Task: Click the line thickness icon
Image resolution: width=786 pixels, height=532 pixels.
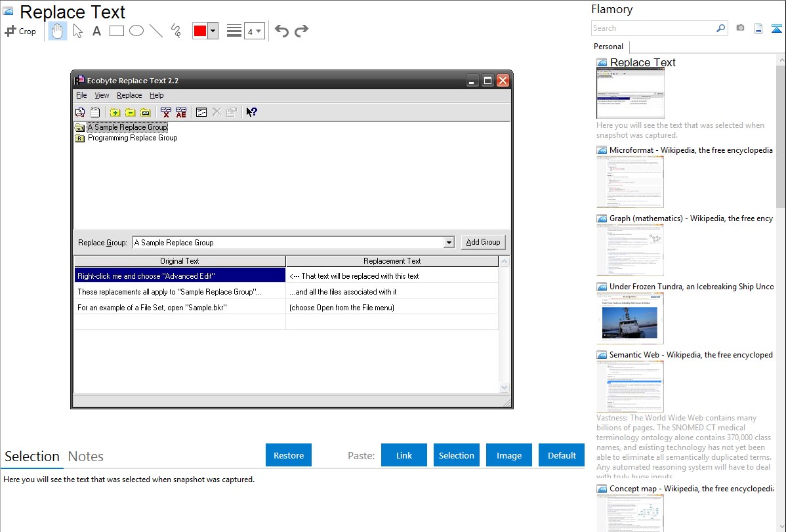Action: [234, 31]
